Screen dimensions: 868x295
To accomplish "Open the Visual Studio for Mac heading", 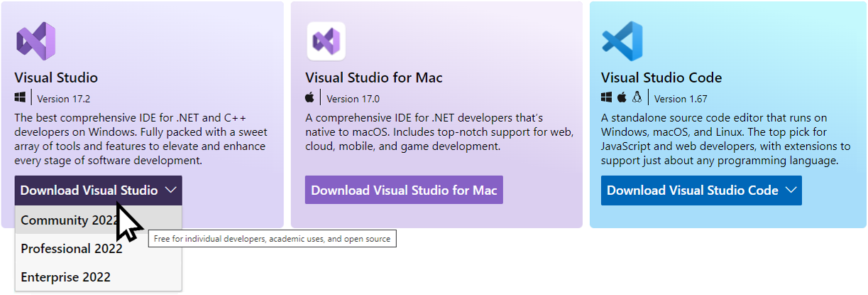I will pyautogui.click(x=374, y=78).
